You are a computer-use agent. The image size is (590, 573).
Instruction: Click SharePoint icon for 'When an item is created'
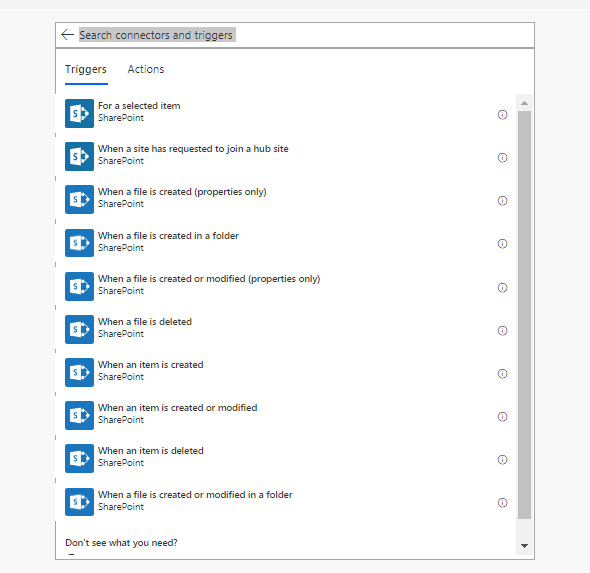(79, 372)
